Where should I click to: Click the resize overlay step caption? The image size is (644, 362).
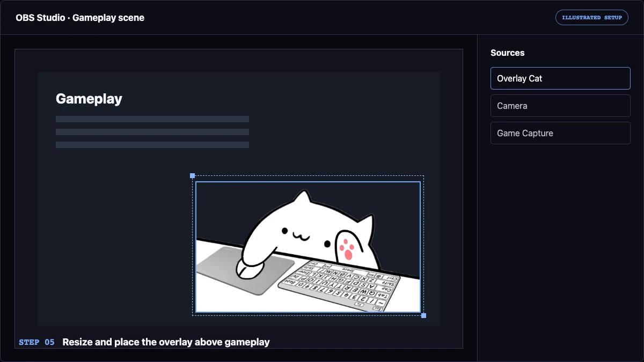166,342
